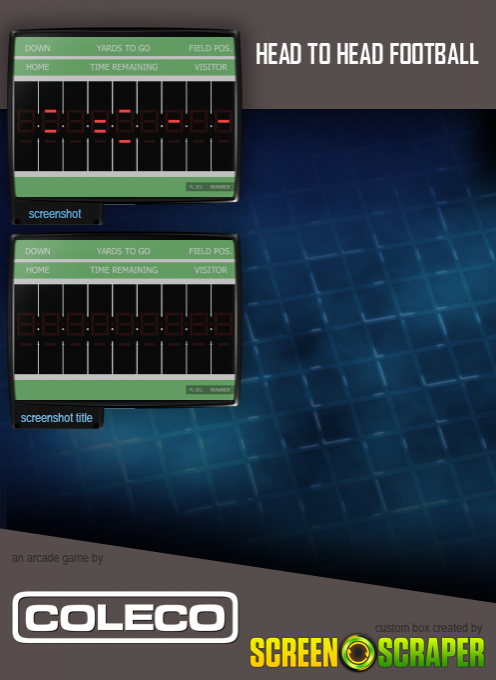This screenshot has height=680, width=496.
Task: Click RUN/KICK label in upper screenshot
Action: 220,187
